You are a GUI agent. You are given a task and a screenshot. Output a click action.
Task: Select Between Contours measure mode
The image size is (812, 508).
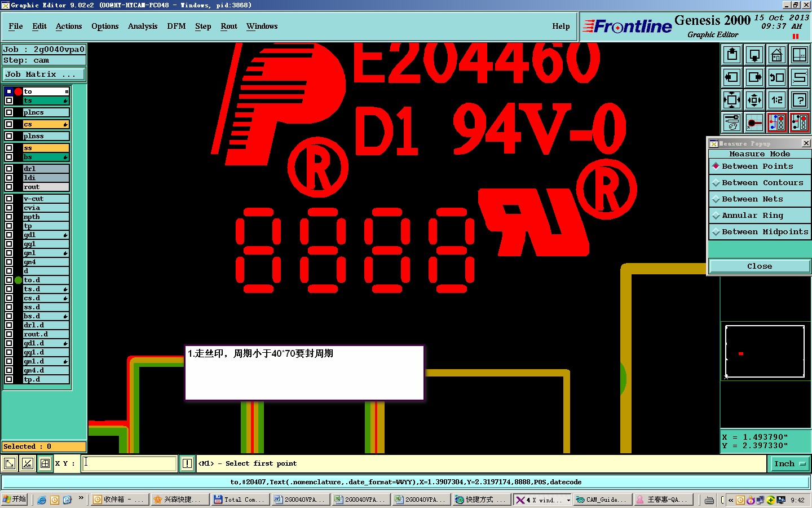coord(760,183)
